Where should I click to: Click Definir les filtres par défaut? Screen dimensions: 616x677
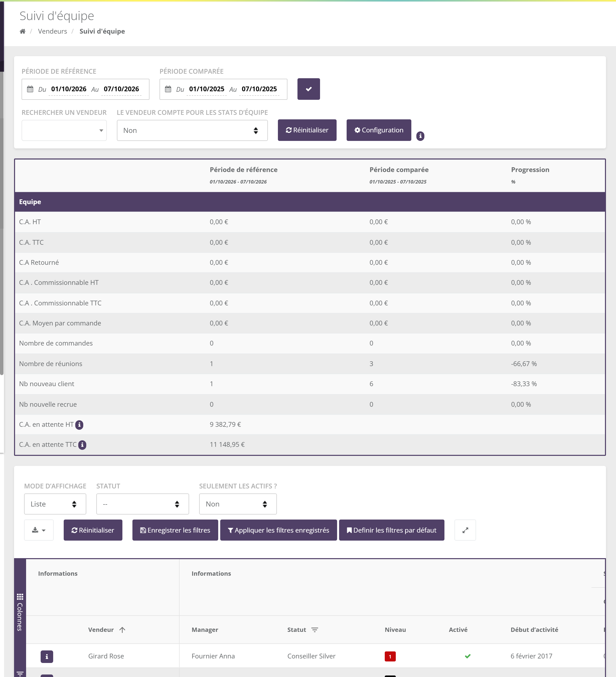pyautogui.click(x=392, y=530)
